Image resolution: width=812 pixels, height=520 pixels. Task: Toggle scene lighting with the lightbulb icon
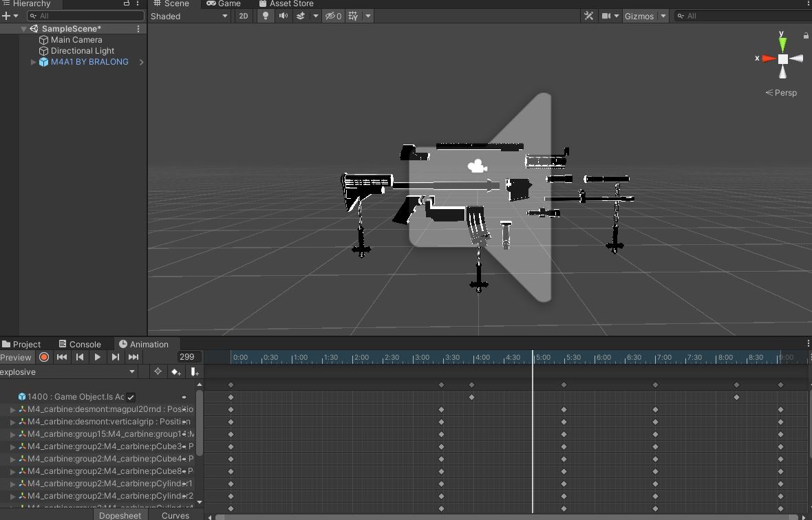coord(266,16)
